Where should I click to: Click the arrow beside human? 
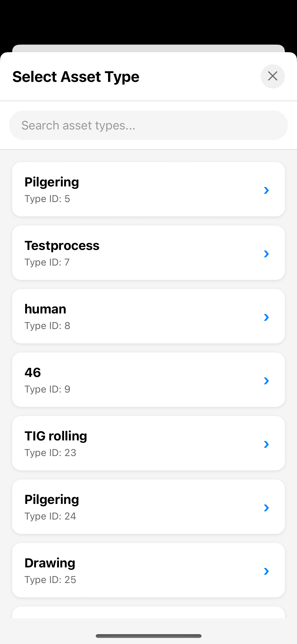click(266, 317)
